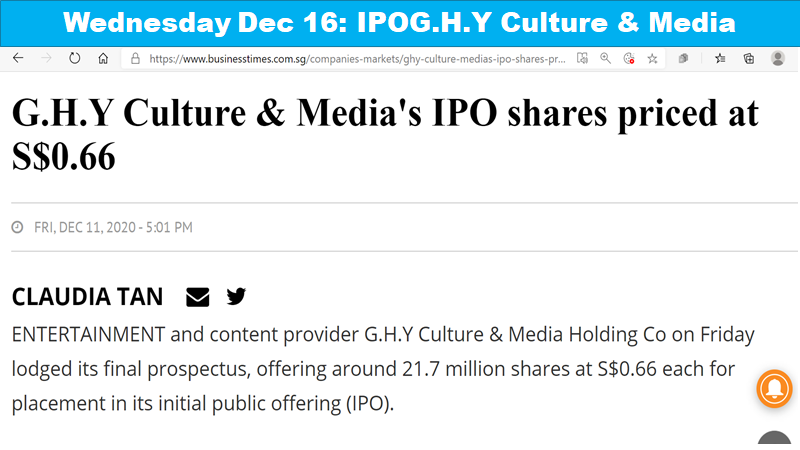
Task: Open the CLAUDIA TAN author link
Action: (x=87, y=297)
